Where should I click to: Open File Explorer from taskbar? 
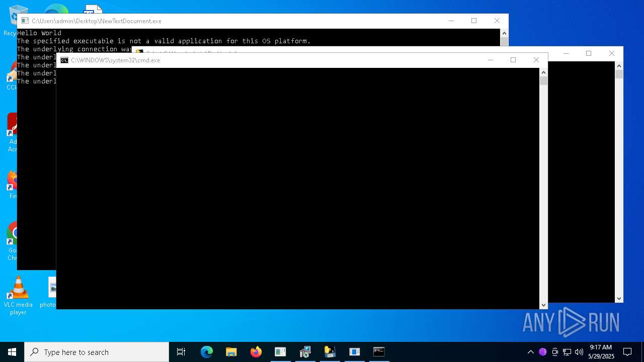(231, 352)
